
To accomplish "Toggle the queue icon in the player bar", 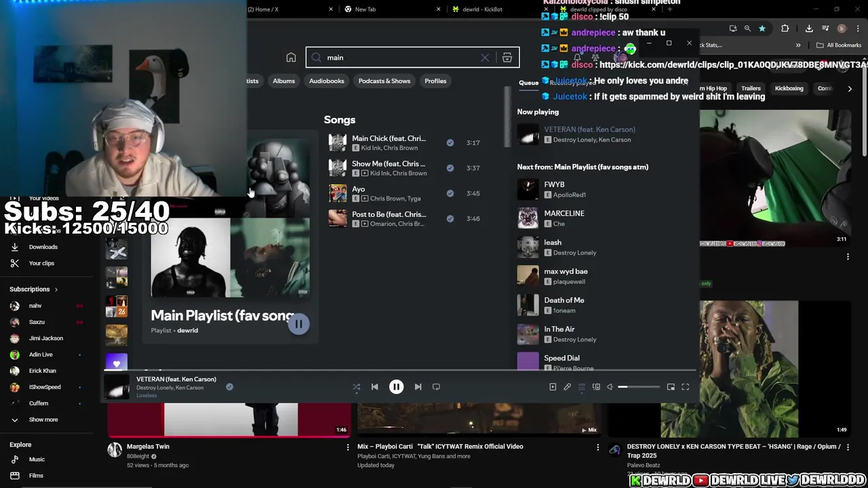I will [x=581, y=387].
